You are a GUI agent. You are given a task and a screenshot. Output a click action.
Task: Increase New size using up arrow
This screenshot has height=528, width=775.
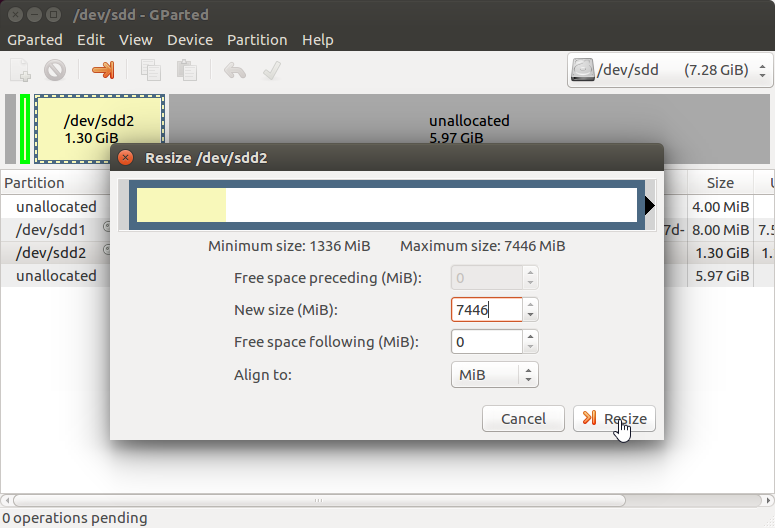click(x=530, y=304)
